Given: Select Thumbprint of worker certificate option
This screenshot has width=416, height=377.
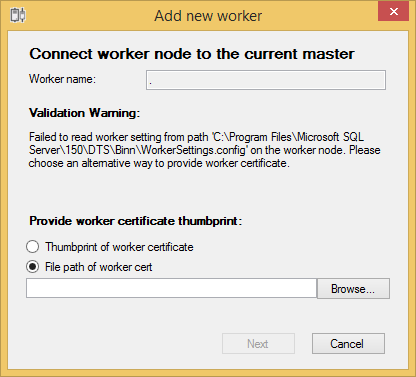Looking at the screenshot, I should tap(110, 247).
